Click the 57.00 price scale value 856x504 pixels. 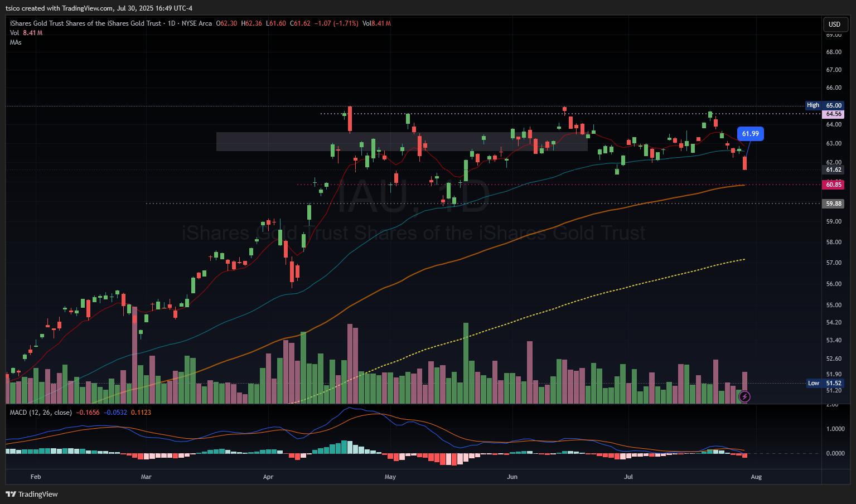834,263
